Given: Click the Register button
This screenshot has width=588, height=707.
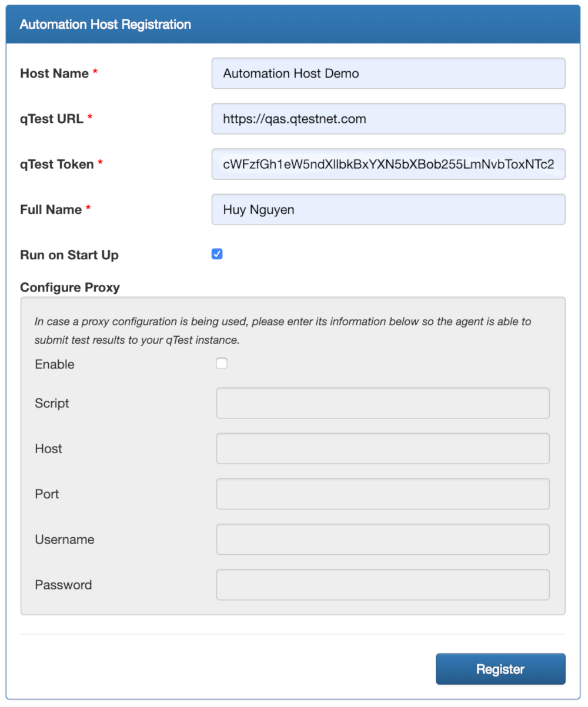Looking at the screenshot, I should coord(500,669).
